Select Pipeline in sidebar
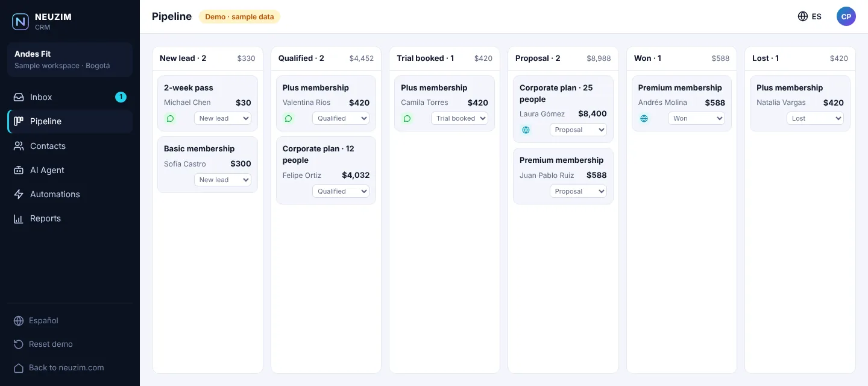Viewport: 868px width, 386px height. [x=70, y=121]
